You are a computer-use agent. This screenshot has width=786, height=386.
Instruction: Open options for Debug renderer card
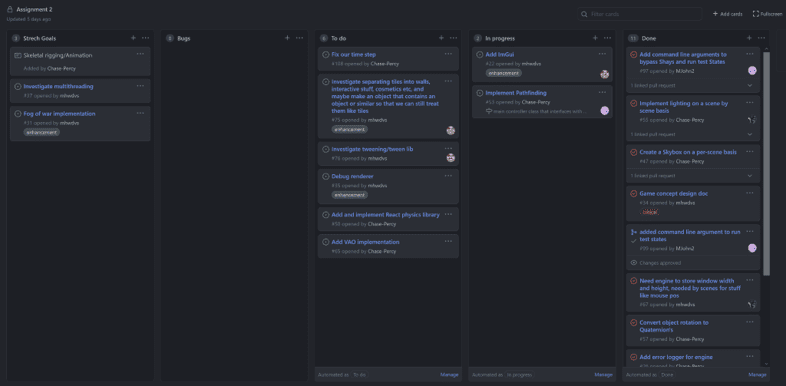click(448, 176)
